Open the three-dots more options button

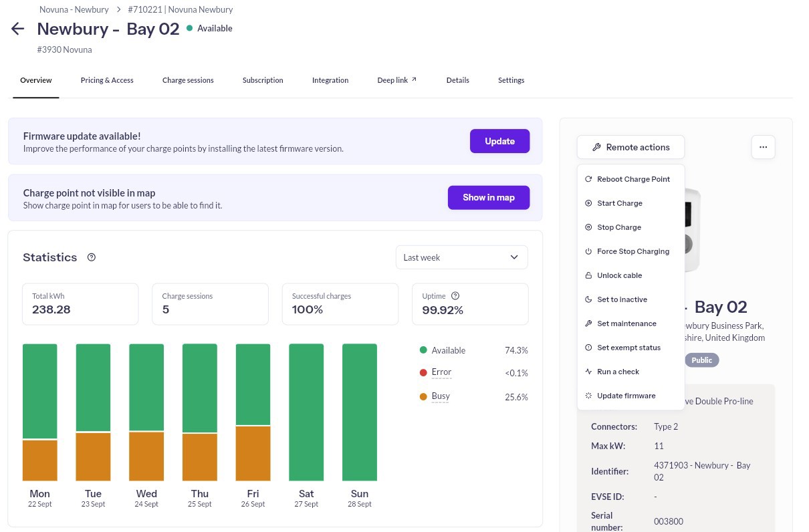click(763, 147)
